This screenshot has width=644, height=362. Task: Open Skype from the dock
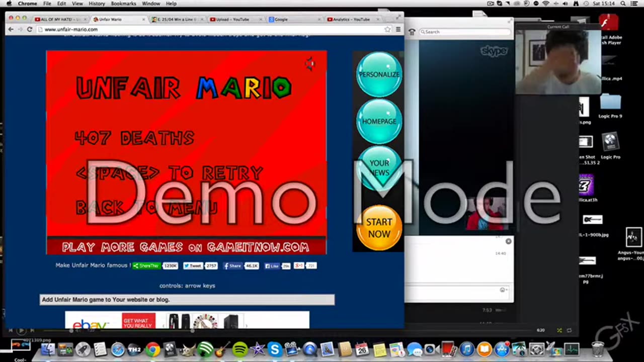click(x=275, y=349)
